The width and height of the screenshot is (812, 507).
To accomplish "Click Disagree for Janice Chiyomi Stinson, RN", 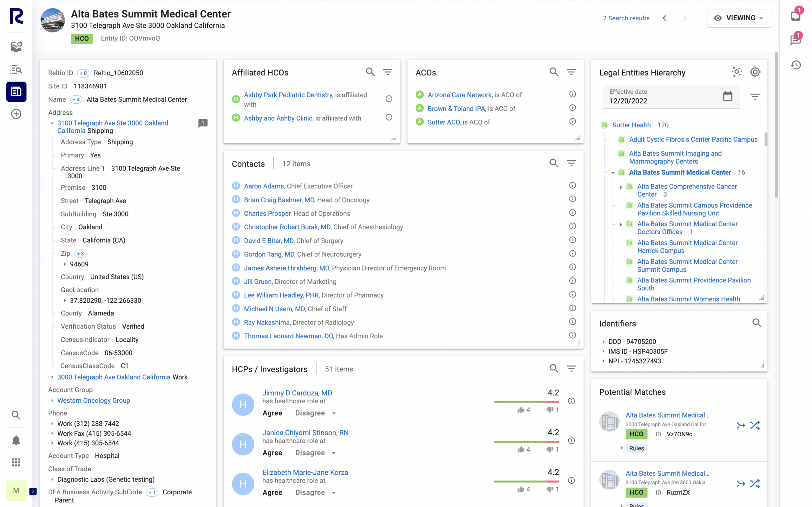I will [x=310, y=453].
